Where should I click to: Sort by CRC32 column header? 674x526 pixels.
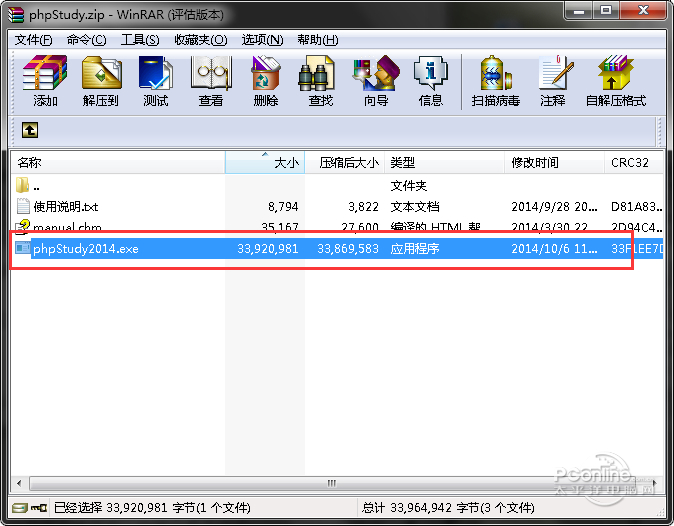click(x=634, y=162)
